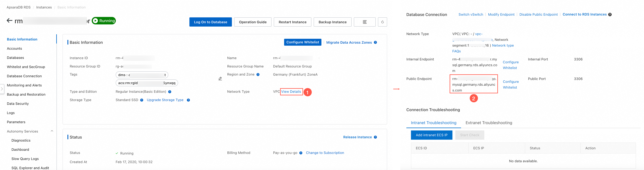Click the Internal Port value 3306

tap(578, 59)
